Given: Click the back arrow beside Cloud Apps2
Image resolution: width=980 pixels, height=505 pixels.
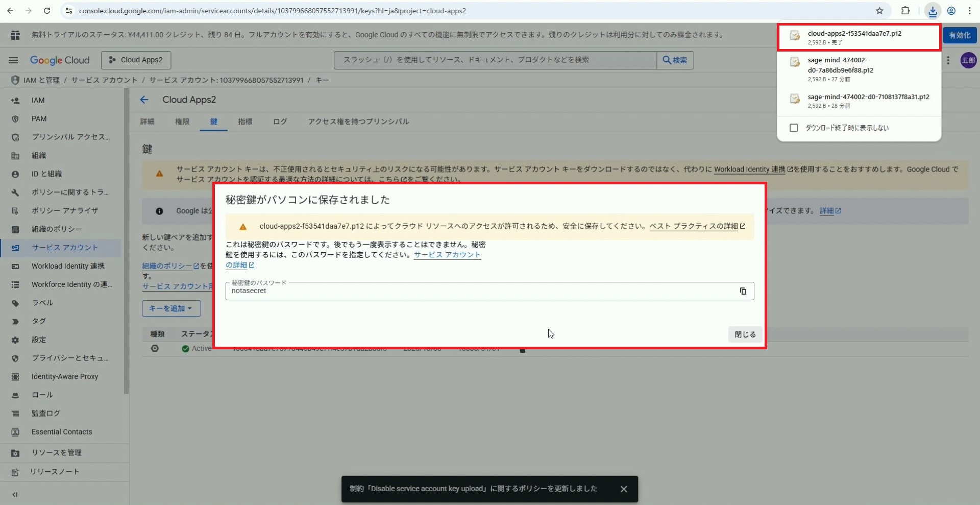Looking at the screenshot, I should pyautogui.click(x=144, y=100).
